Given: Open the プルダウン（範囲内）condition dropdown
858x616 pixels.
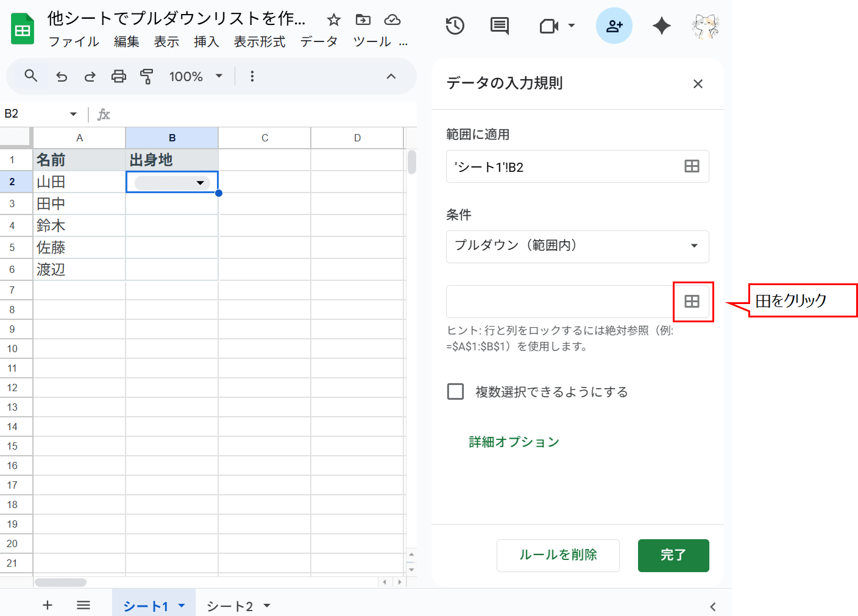Looking at the screenshot, I should click(x=577, y=246).
